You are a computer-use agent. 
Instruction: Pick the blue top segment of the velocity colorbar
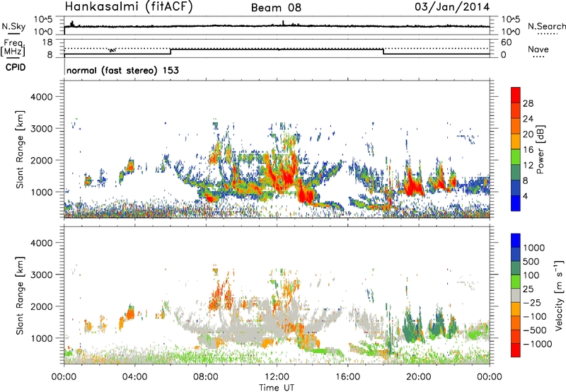click(x=516, y=240)
